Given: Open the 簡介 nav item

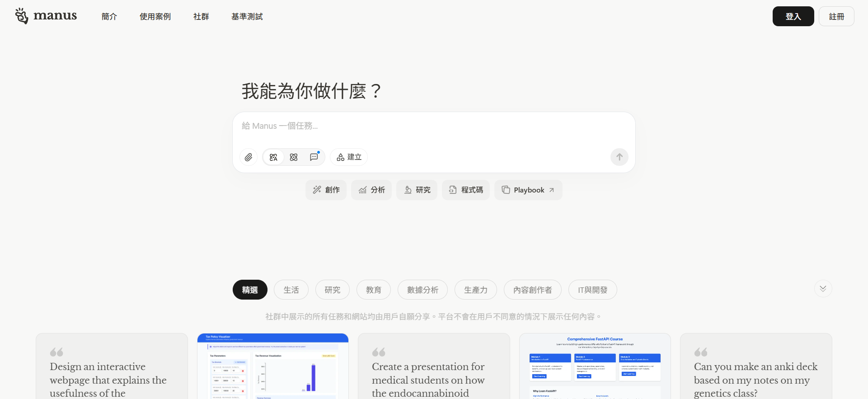Looking at the screenshot, I should click(109, 17).
